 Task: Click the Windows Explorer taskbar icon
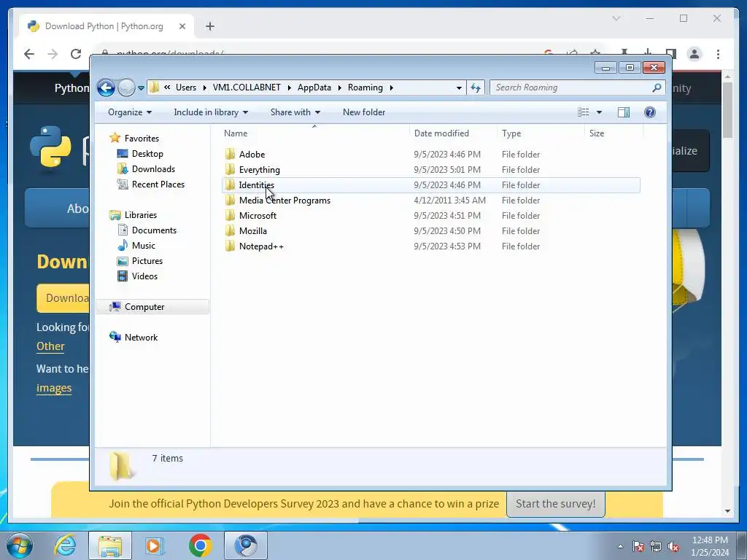coord(110,545)
